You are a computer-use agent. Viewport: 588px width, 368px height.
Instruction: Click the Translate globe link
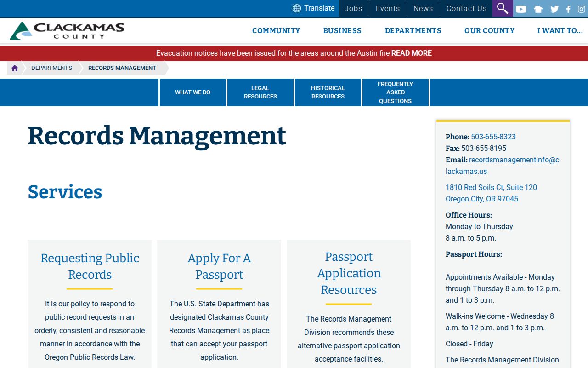pos(314,8)
